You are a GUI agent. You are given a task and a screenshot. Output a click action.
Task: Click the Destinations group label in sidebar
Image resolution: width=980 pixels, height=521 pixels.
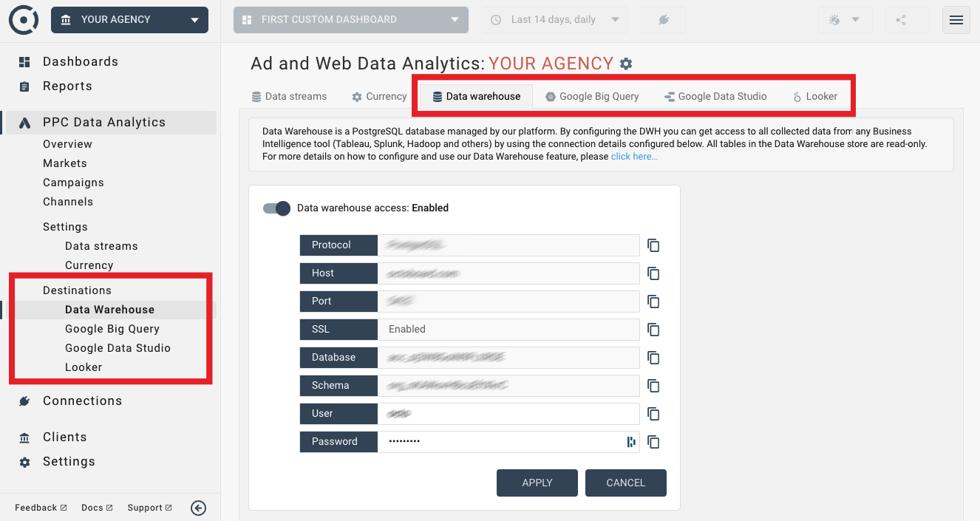77,290
